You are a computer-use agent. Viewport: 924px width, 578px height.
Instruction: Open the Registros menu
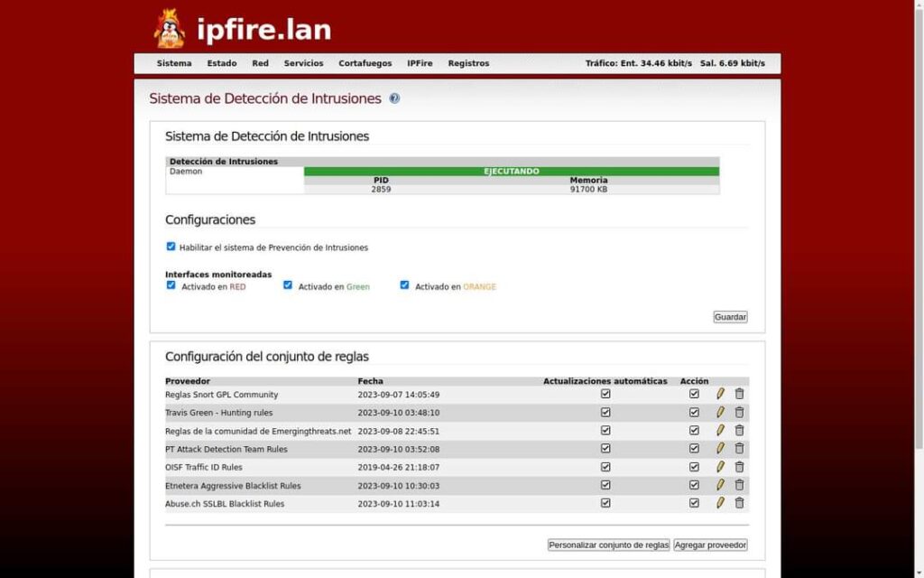[x=468, y=63]
